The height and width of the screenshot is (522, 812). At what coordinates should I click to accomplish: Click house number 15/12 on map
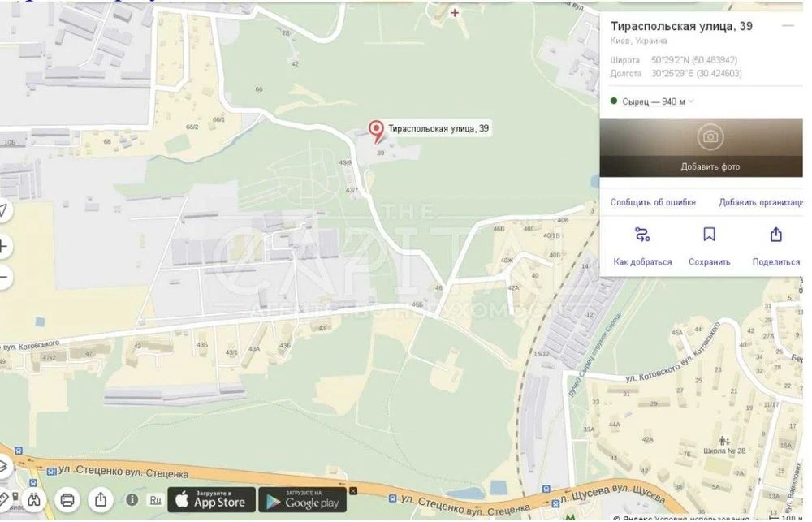pyautogui.click(x=541, y=354)
